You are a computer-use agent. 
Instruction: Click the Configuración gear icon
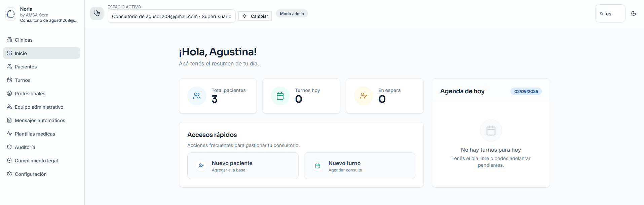click(x=9, y=174)
